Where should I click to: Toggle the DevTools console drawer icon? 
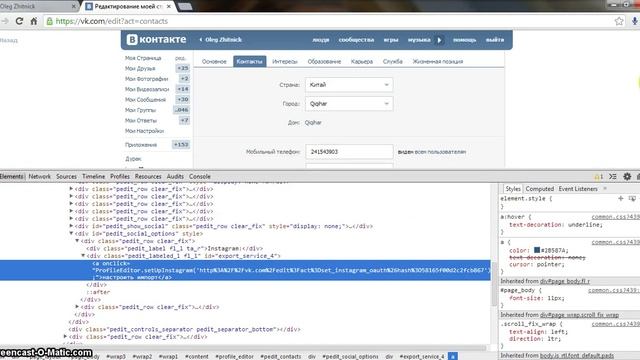click(613, 176)
